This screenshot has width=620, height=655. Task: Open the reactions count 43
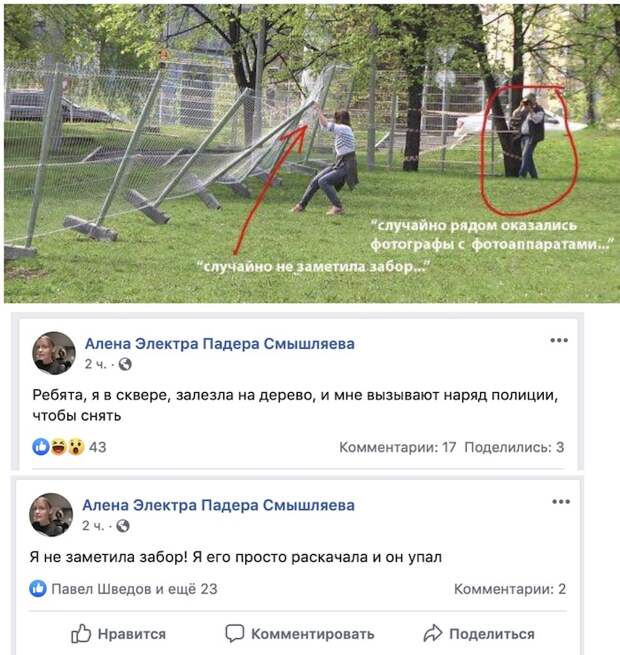coord(98,447)
